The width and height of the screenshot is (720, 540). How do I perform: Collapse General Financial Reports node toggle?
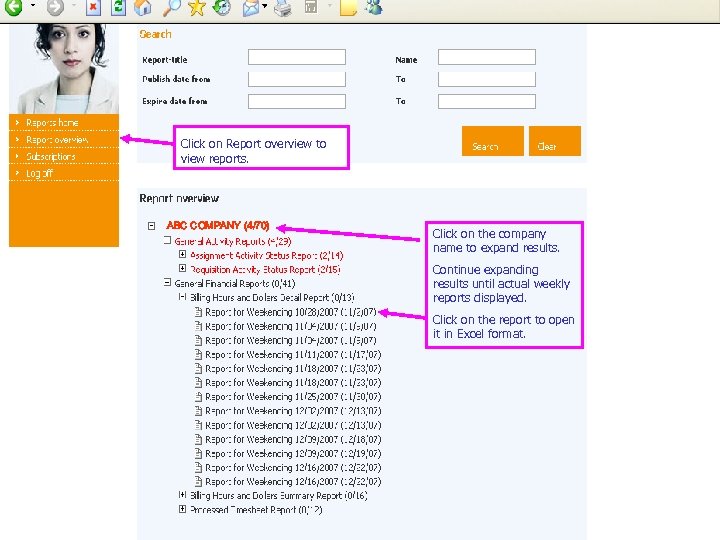click(x=168, y=282)
